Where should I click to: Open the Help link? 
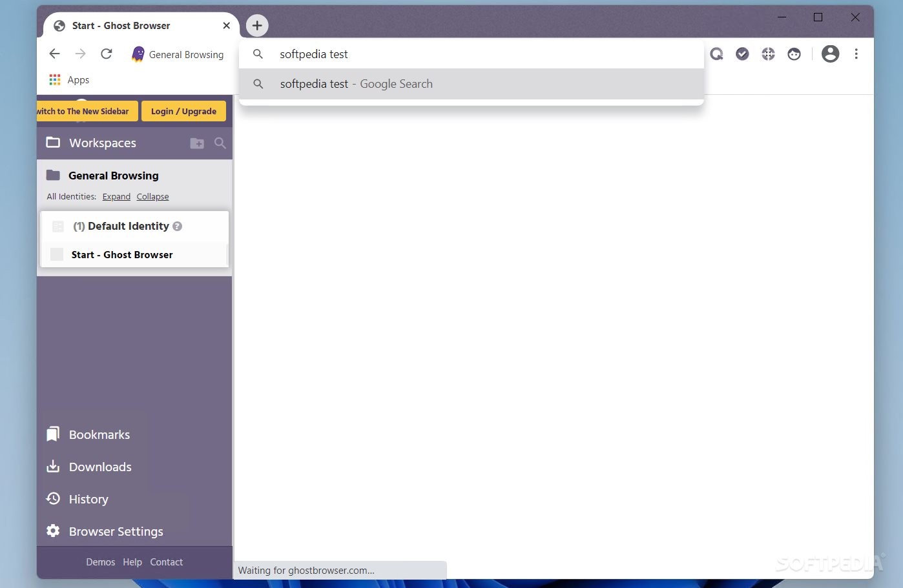click(132, 562)
